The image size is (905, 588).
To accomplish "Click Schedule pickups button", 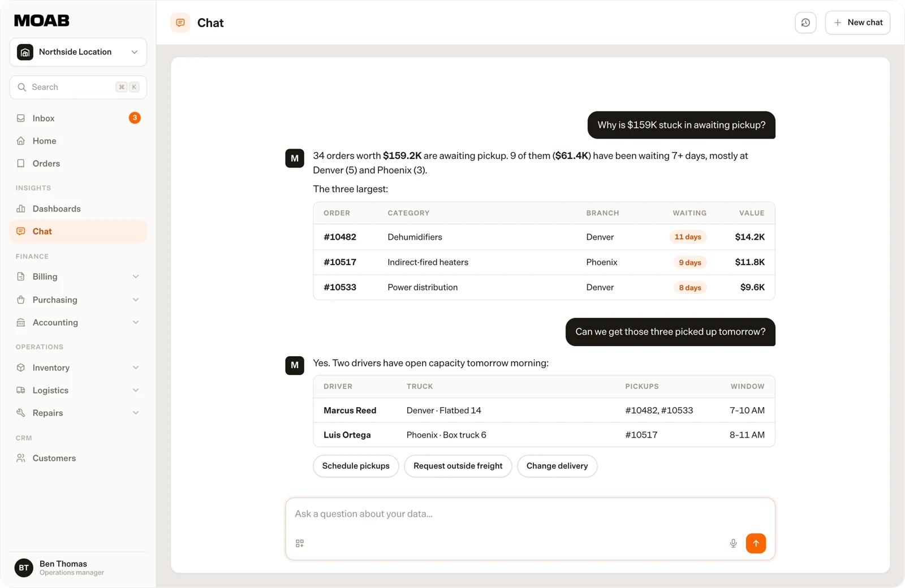I will tap(356, 466).
